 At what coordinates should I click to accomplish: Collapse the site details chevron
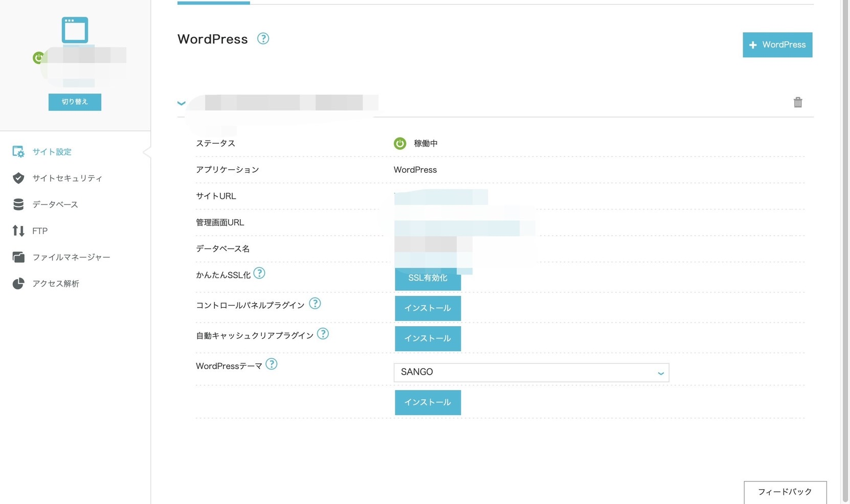point(182,103)
